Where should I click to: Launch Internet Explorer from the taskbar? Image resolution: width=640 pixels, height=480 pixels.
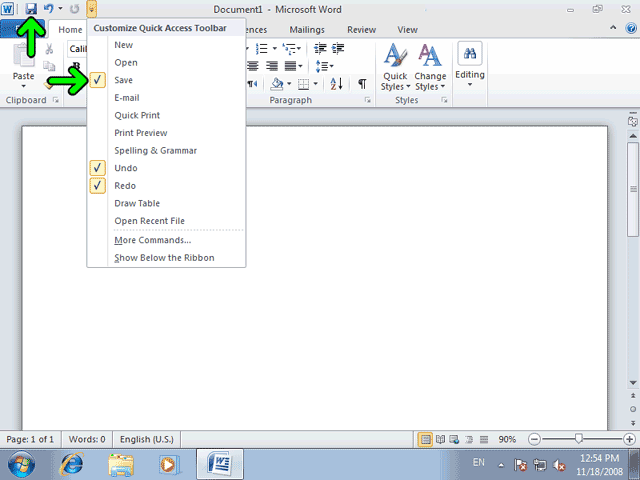(x=71, y=464)
